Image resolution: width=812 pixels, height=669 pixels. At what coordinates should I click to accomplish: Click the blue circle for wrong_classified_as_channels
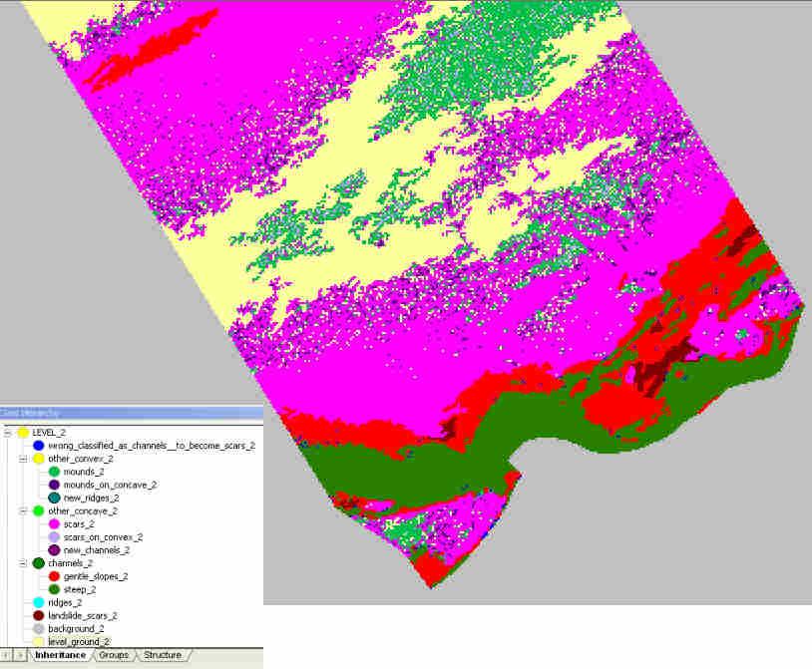[38, 446]
